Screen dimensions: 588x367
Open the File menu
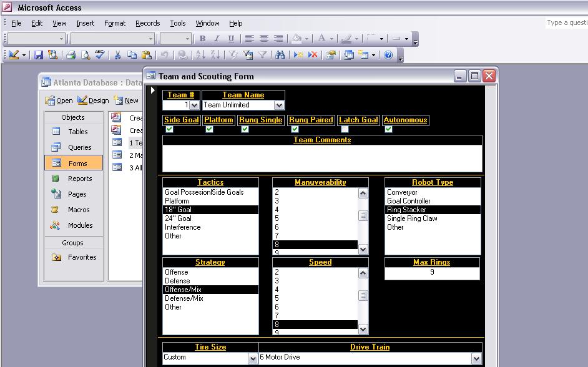click(x=16, y=23)
